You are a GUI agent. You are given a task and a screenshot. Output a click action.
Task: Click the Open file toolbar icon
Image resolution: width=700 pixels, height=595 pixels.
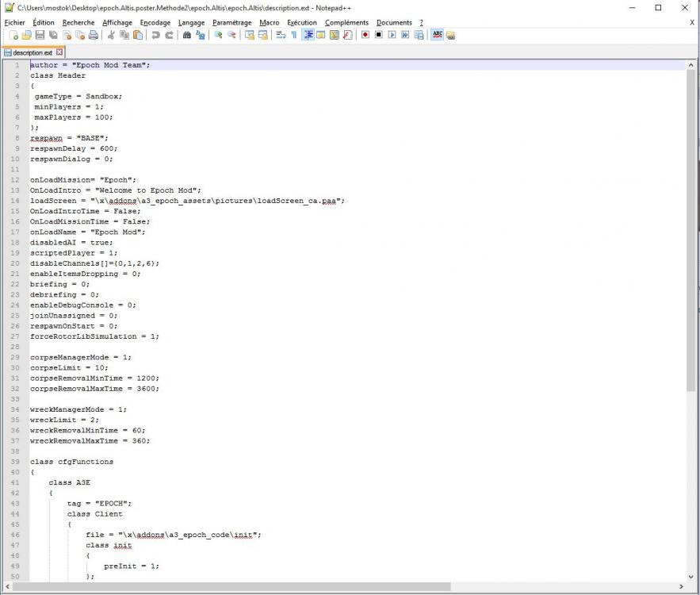coord(26,35)
